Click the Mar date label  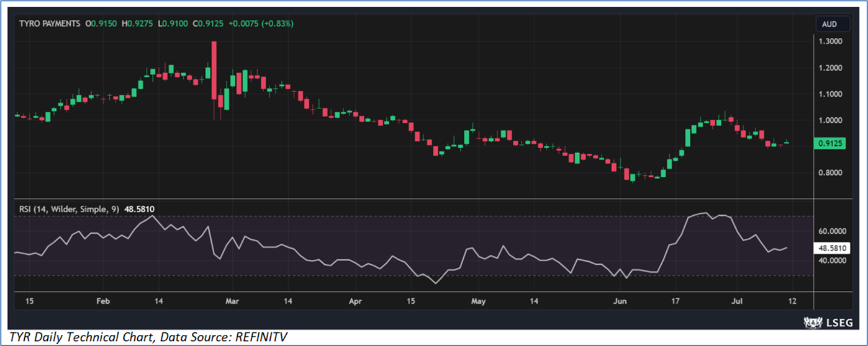point(232,301)
